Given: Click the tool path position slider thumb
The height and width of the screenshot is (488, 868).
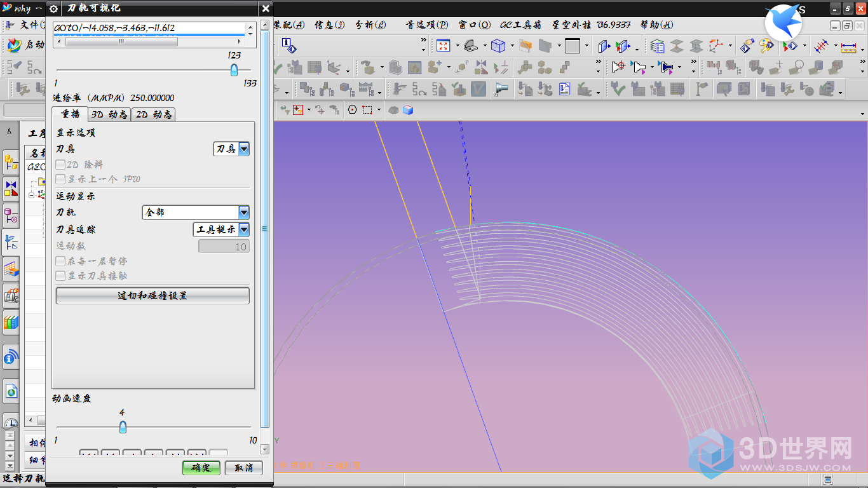Looking at the screenshot, I should tap(234, 70).
